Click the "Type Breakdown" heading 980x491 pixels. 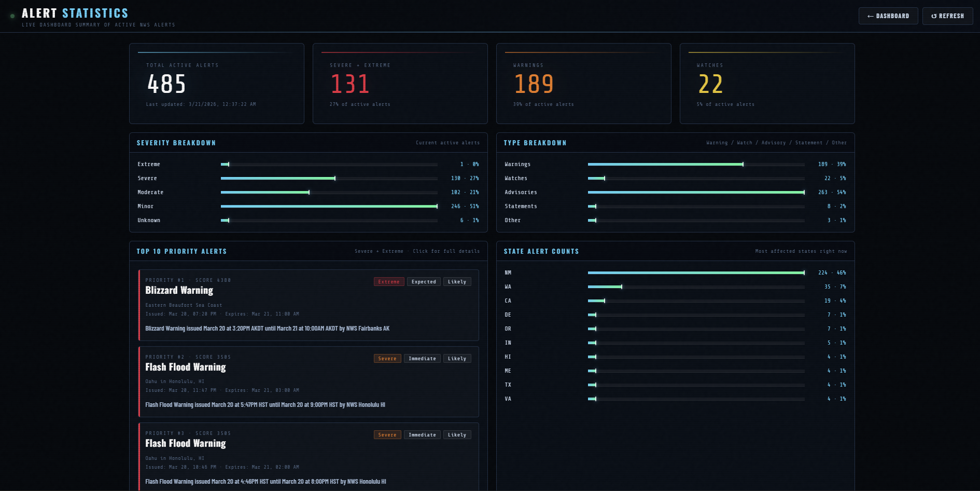(x=535, y=143)
